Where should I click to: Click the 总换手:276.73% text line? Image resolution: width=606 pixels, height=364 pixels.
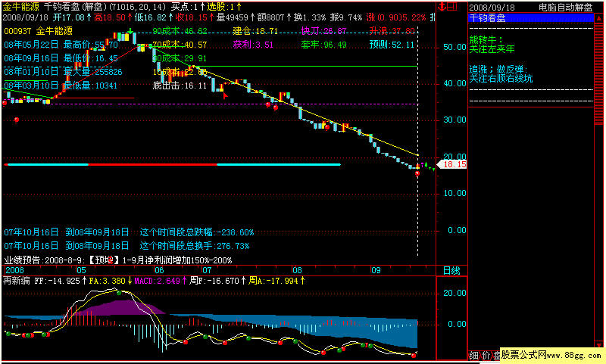pos(127,246)
